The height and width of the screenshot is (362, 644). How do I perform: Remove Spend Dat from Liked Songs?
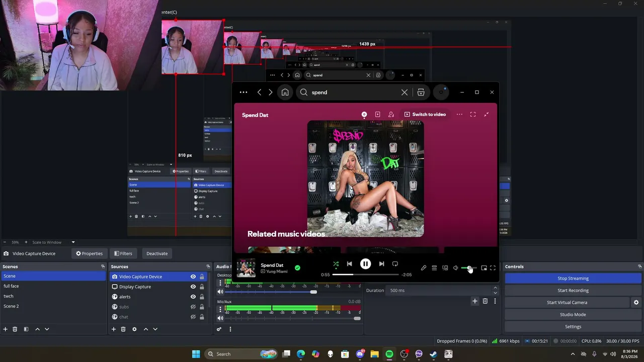(x=297, y=268)
